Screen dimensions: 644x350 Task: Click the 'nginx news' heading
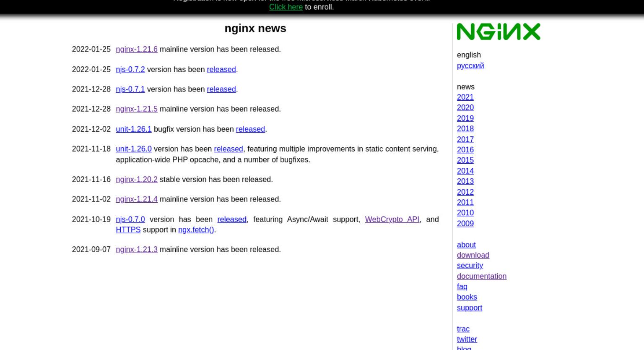coord(255,28)
